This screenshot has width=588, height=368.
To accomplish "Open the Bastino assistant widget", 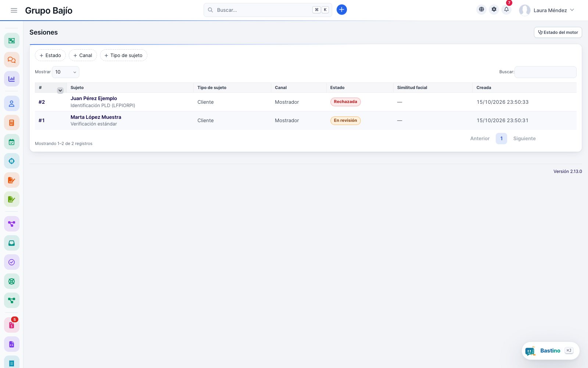I will click(x=551, y=351).
